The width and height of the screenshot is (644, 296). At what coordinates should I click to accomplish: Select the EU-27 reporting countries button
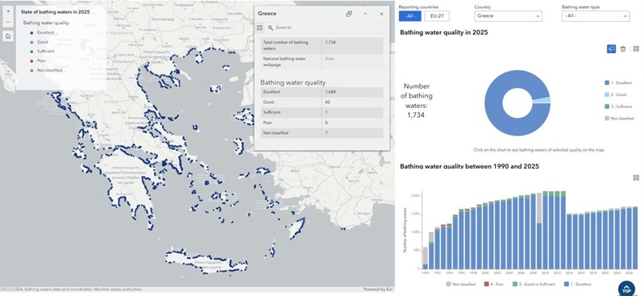(x=437, y=16)
